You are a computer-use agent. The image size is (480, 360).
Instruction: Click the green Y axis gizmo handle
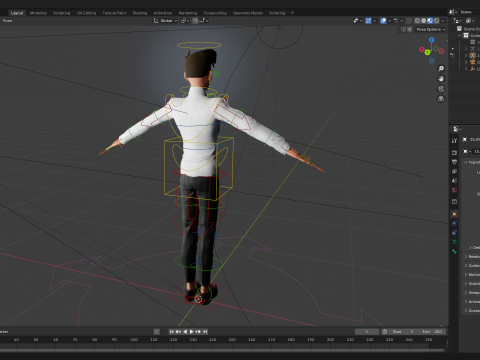click(x=427, y=52)
